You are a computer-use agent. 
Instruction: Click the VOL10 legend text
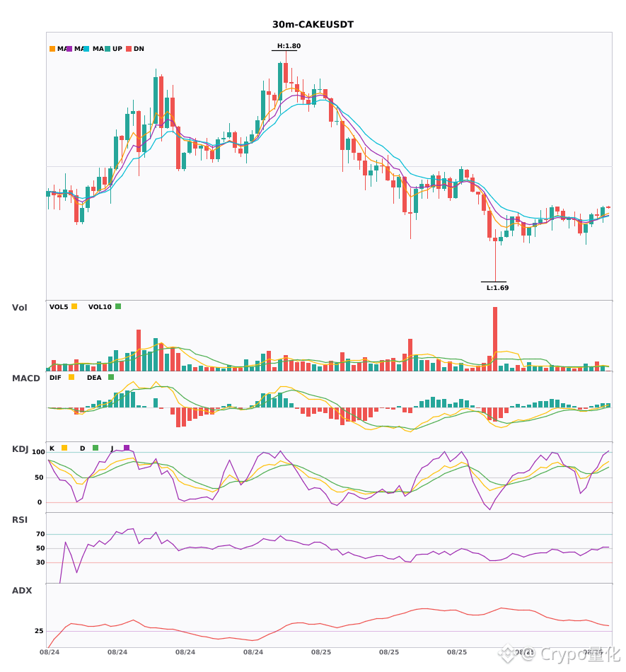click(x=100, y=307)
